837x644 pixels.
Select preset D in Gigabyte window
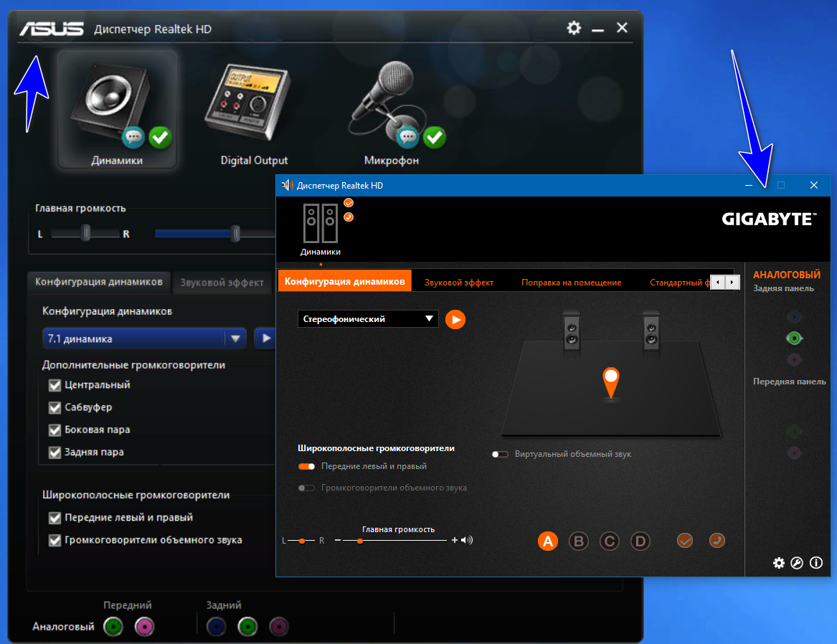pyautogui.click(x=640, y=541)
